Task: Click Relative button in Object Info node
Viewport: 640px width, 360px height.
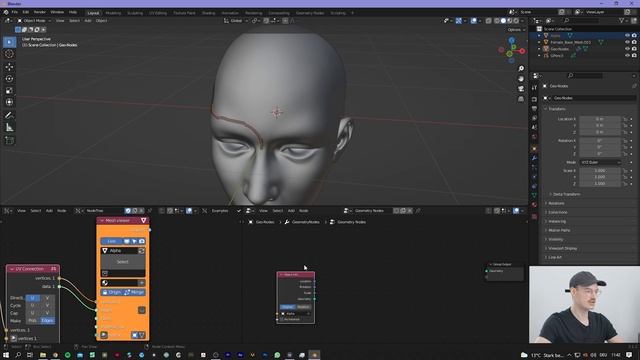Action: [303, 307]
